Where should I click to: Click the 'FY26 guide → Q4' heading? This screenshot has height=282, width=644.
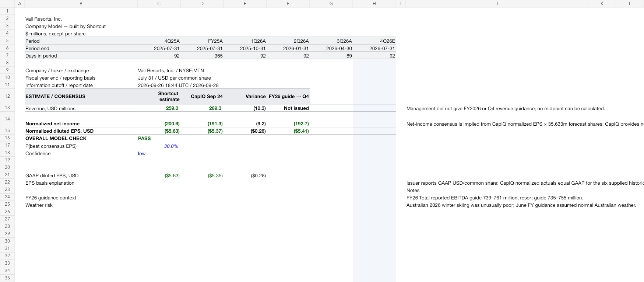pyautogui.click(x=288, y=96)
